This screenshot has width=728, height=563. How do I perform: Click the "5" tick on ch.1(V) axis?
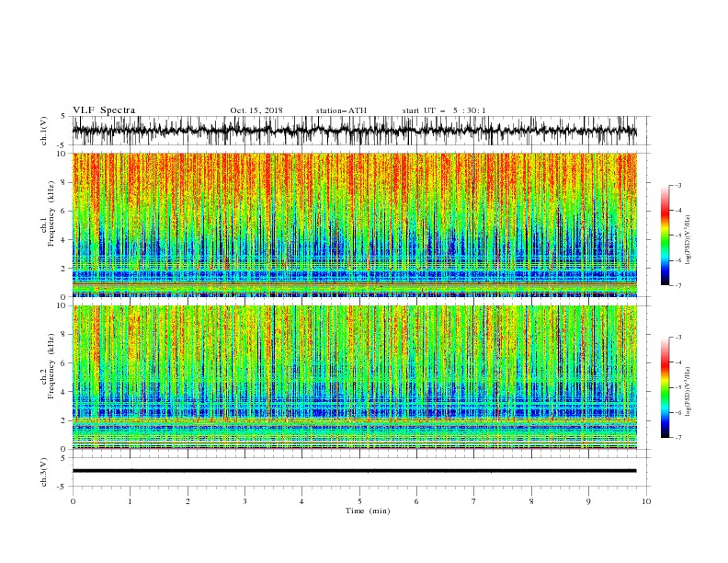point(63,116)
